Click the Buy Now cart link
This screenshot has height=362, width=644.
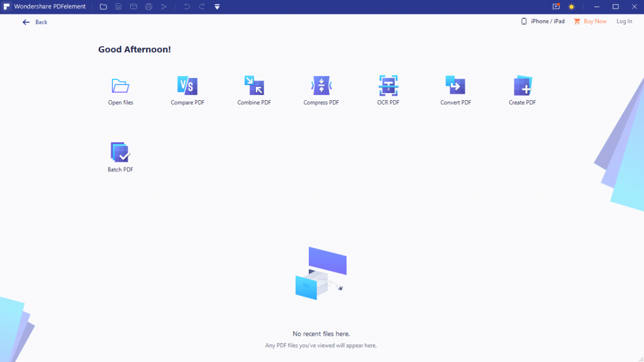pos(590,21)
